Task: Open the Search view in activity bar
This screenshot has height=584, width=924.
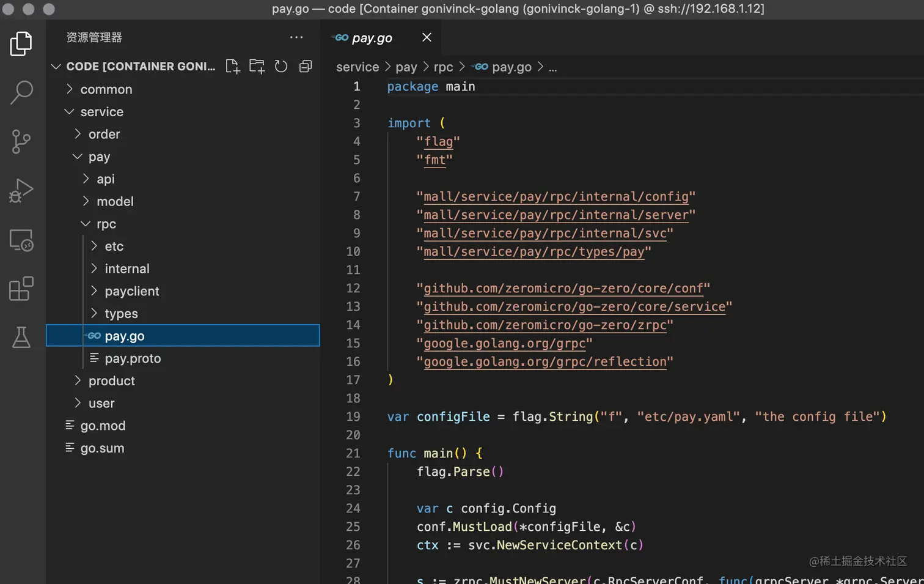Action: [x=21, y=92]
